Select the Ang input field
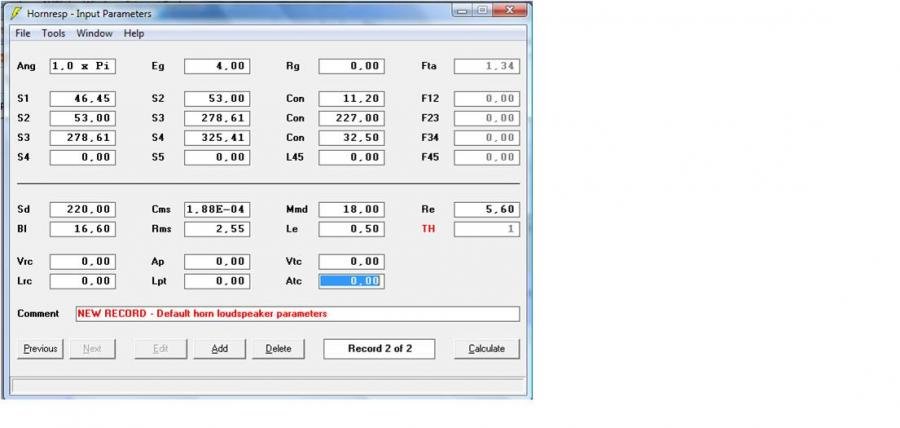Viewport: 900px width, 428px height. (x=82, y=67)
